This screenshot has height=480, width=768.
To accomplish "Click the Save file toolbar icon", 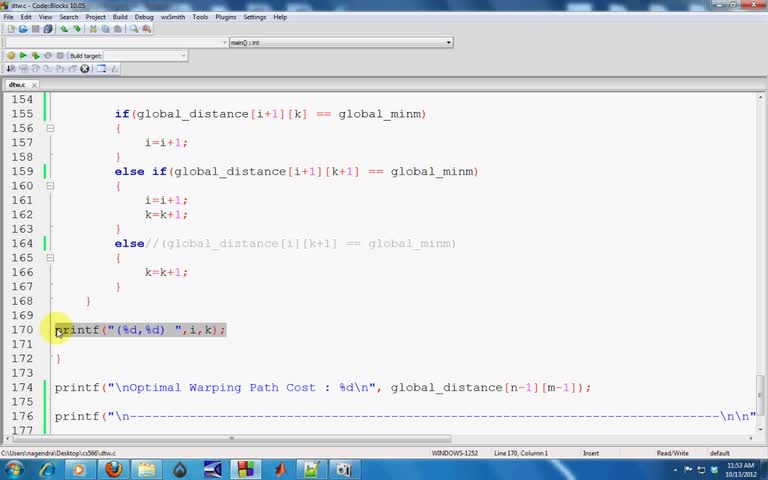I will click(35, 29).
